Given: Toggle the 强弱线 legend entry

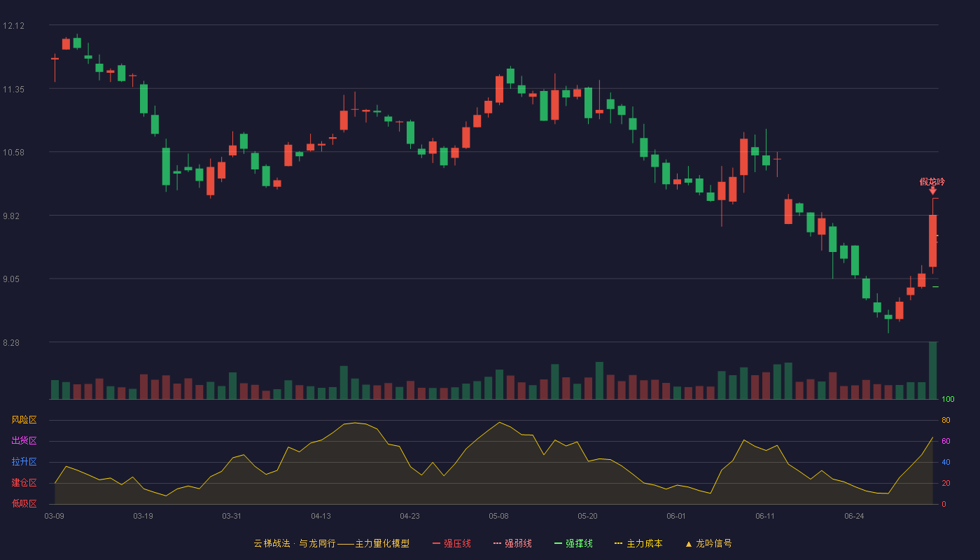Looking at the screenshot, I should (512, 543).
